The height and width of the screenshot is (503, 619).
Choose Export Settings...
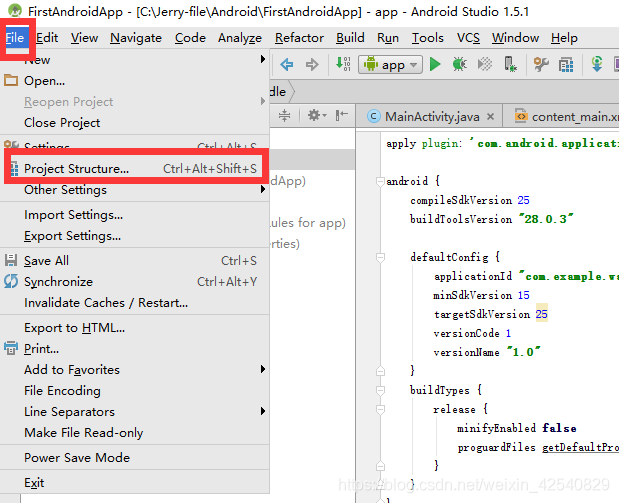[135, 236]
